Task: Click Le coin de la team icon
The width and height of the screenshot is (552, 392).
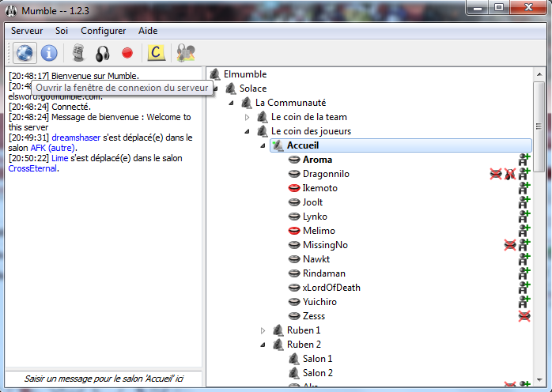Action: tap(263, 117)
